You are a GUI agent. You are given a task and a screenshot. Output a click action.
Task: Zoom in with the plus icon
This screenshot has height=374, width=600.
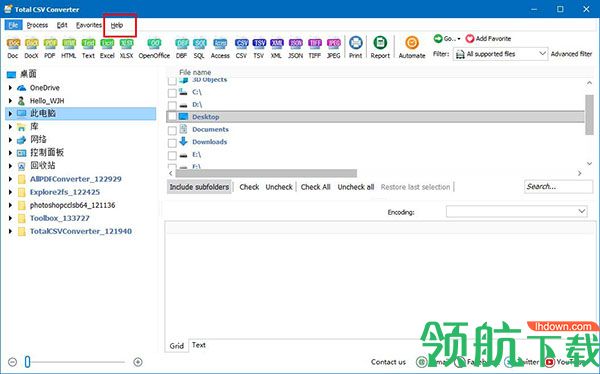click(138, 362)
